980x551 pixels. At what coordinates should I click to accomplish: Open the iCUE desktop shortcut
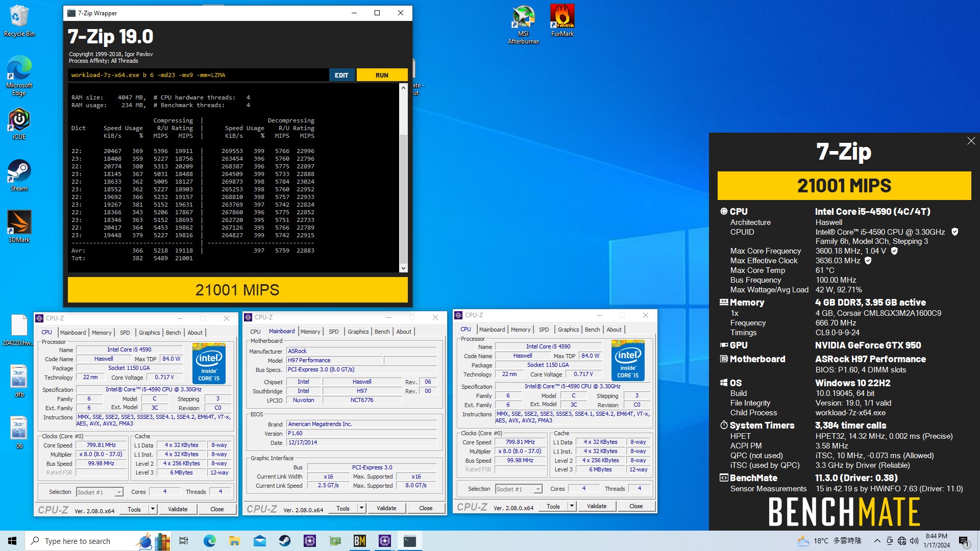pyautogui.click(x=19, y=123)
